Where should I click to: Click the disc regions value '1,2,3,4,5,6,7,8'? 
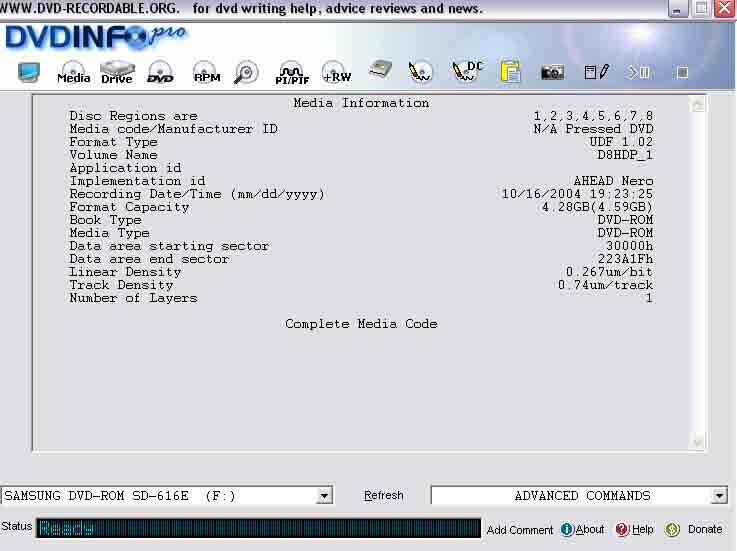593,116
